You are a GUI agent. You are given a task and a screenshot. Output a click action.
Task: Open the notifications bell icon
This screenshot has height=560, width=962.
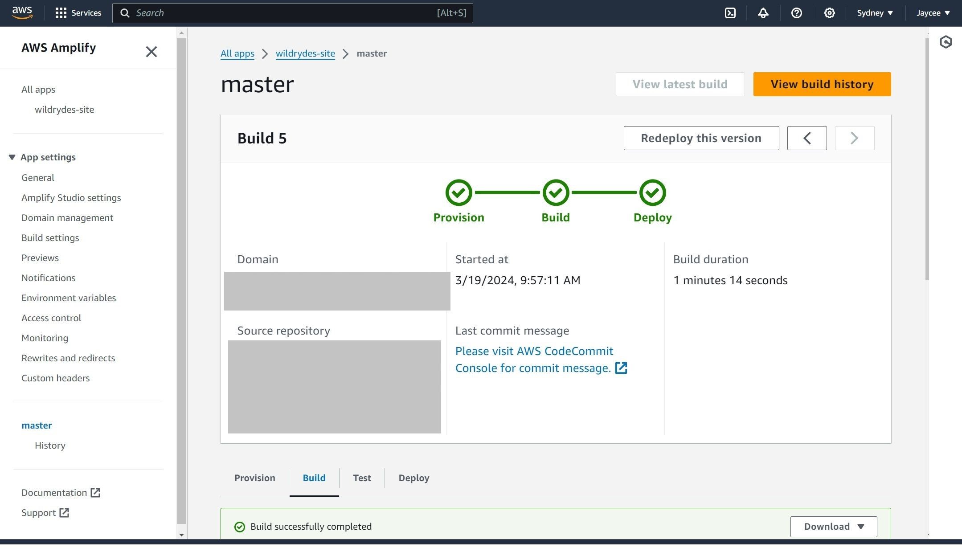tap(763, 13)
